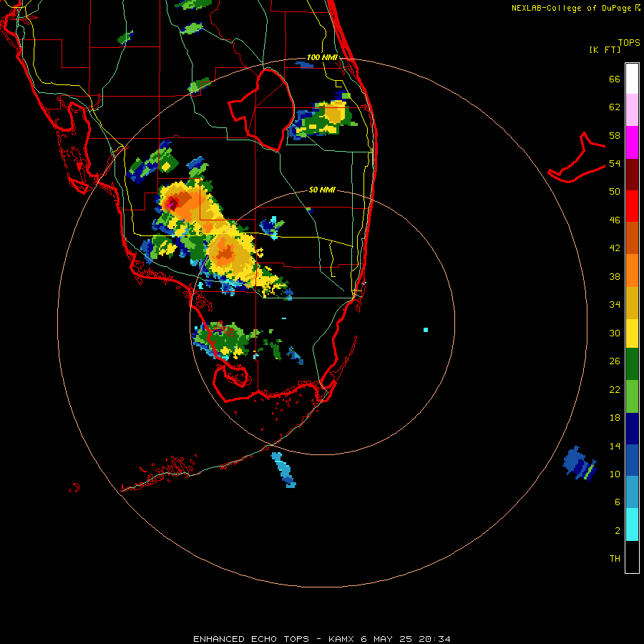This screenshot has width=644, height=644.
Task: Click the bright red legend swatch between 50 and 46
Action: (632, 206)
